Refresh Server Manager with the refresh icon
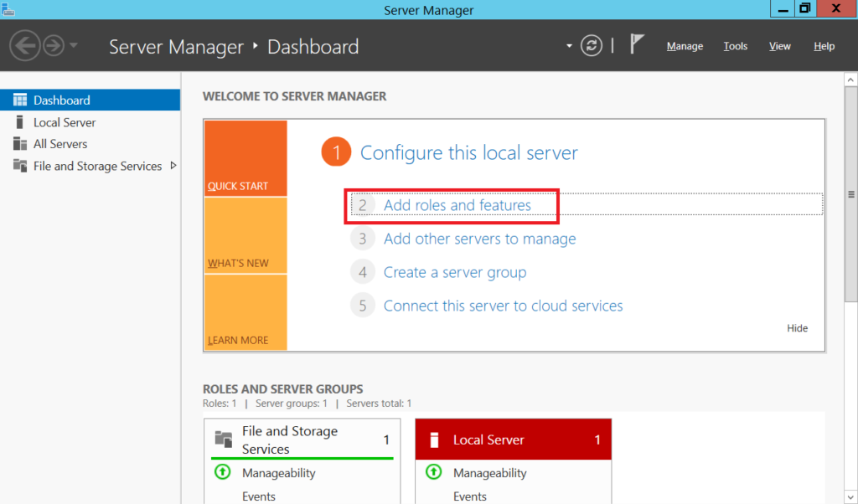This screenshot has height=504, width=858. pos(591,46)
